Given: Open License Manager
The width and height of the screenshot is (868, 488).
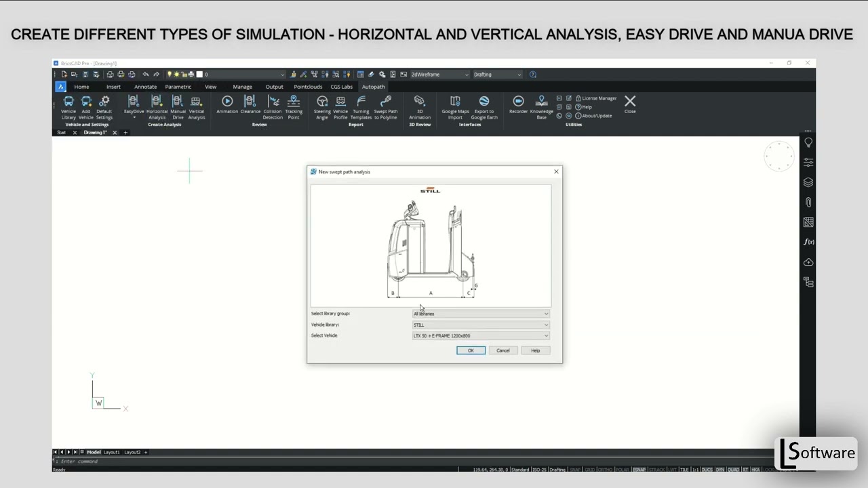Looking at the screenshot, I should [595, 98].
